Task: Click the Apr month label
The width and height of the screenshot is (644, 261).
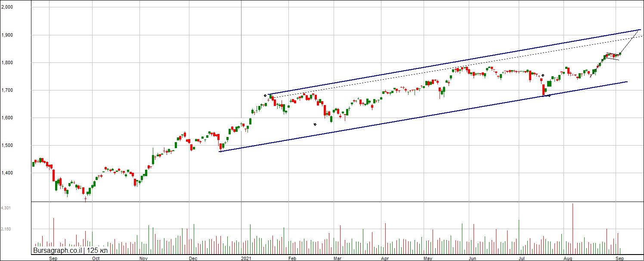Action: pyautogui.click(x=385, y=258)
